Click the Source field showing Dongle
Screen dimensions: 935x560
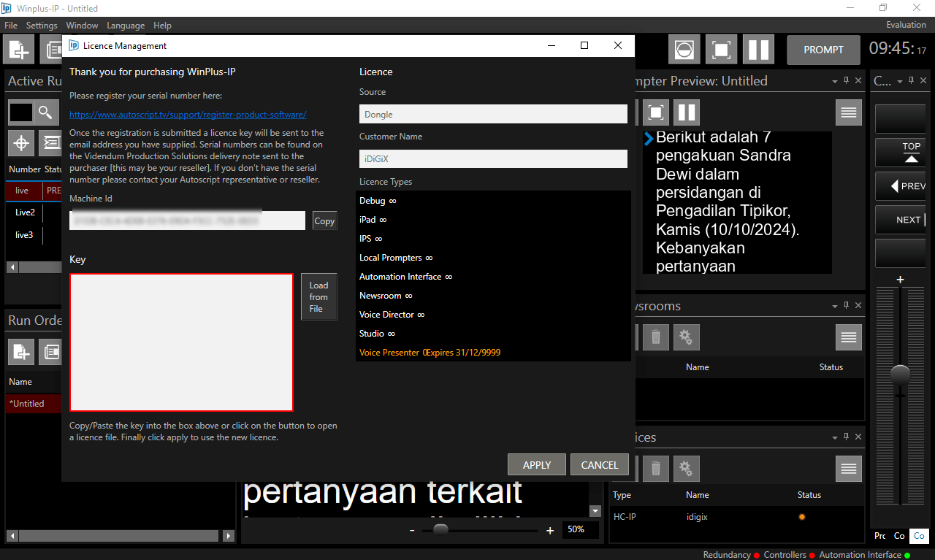click(493, 114)
